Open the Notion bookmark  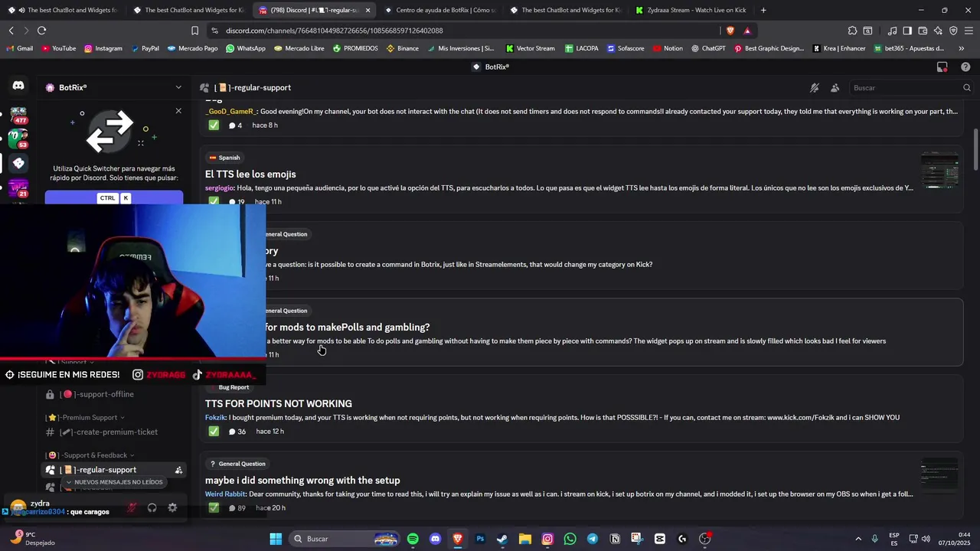[x=668, y=48]
